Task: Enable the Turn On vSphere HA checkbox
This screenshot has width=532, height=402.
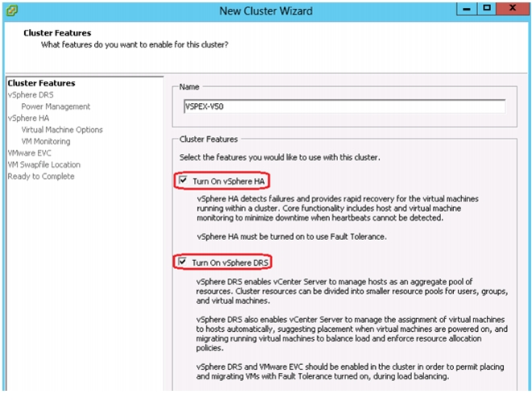Action: click(183, 180)
